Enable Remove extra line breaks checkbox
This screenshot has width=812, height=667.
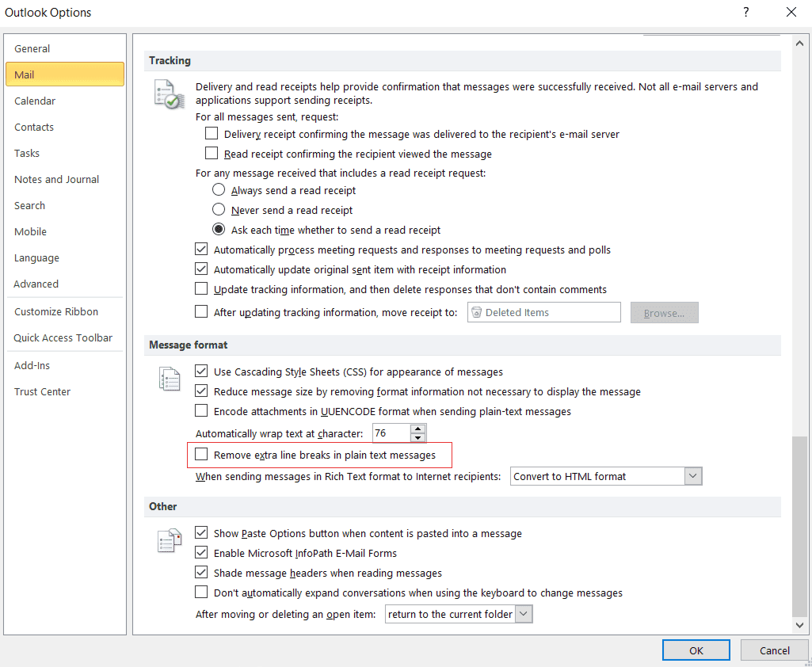point(202,455)
